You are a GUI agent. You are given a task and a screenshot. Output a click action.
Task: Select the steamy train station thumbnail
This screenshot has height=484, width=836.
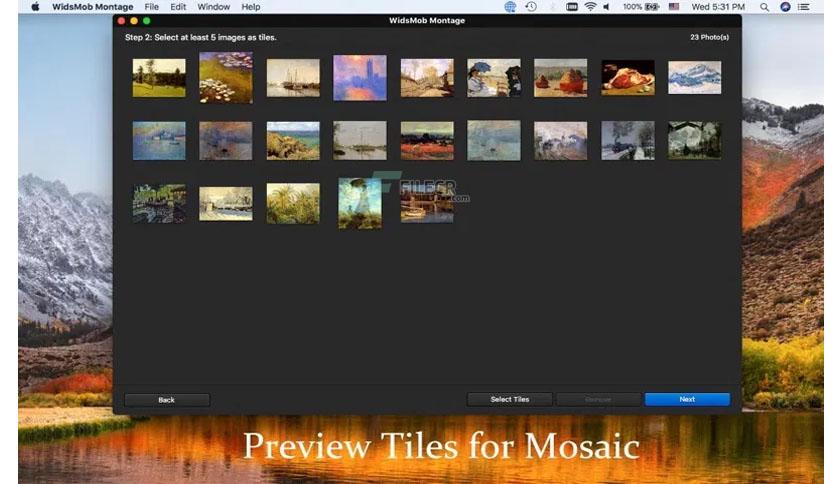pyautogui.click(x=560, y=141)
